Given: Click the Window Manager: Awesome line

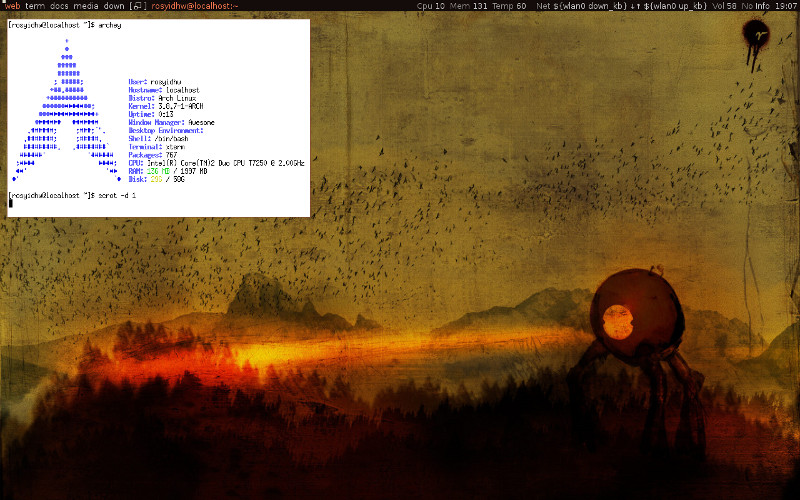Looking at the screenshot, I should click(171, 122).
